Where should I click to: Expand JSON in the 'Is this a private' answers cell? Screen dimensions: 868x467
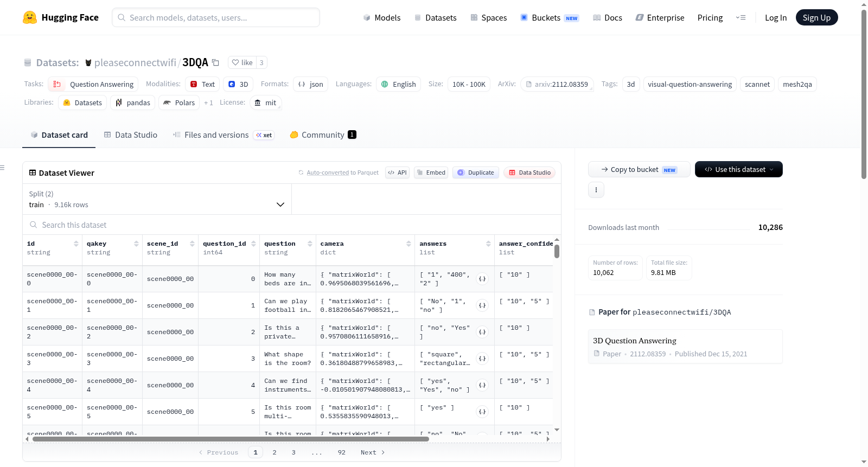(x=482, y=332)
